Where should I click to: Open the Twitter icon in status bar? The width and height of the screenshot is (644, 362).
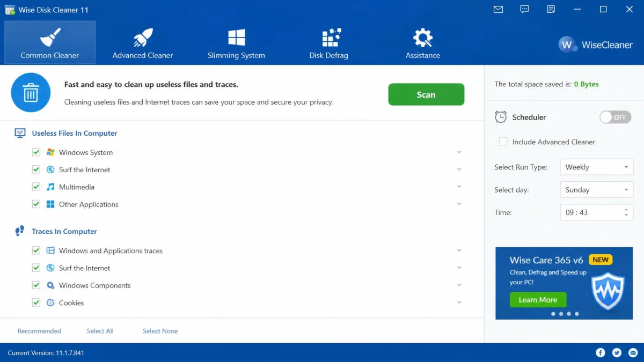pyautogui.click(x=617, y=352)
